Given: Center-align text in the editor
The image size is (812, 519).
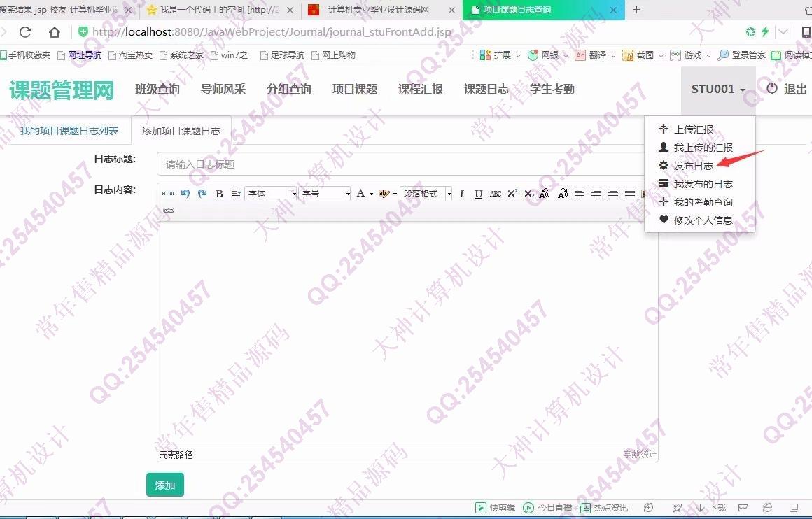Looking at the screenshot, I should (x=613, y=194).
